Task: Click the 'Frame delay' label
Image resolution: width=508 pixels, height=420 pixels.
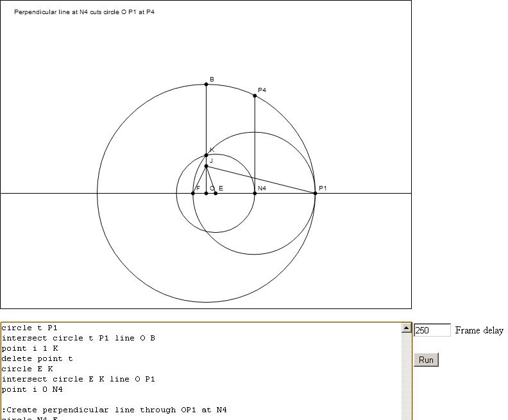Action: pos(479,330)
